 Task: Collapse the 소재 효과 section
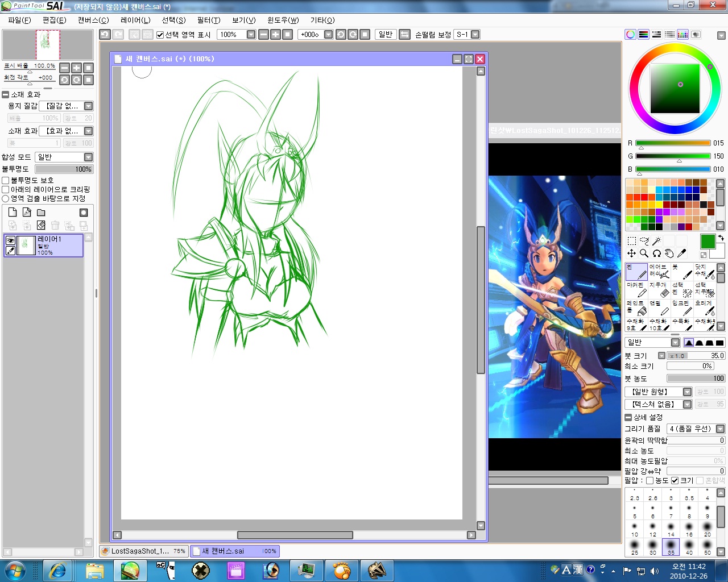click(6, 95)
